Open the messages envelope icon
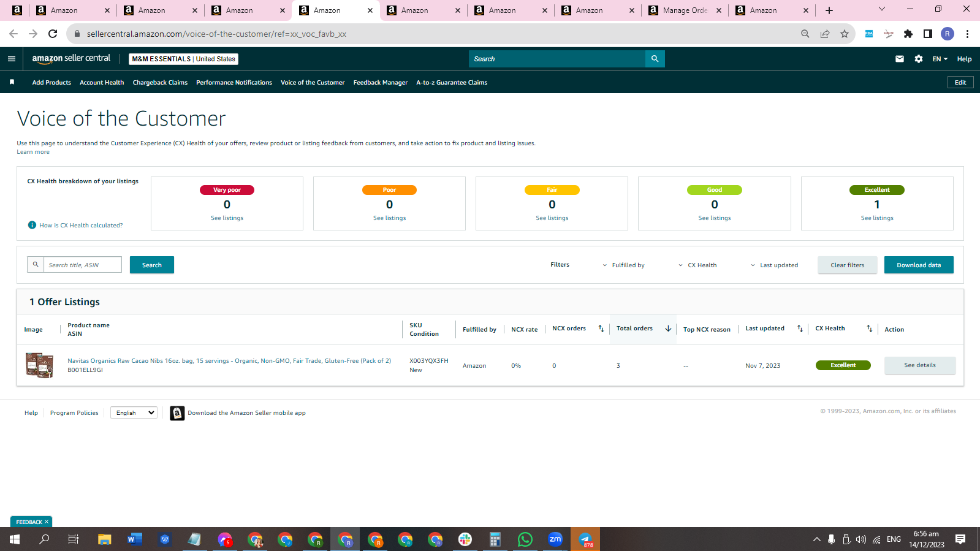Screen dimensions: 980x551 click(x=900, y=59)
